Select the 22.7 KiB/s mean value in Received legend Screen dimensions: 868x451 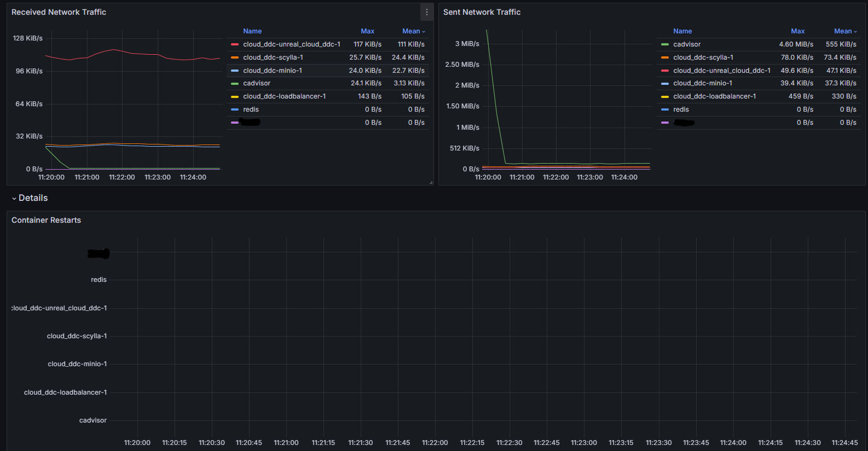click(408, 71)
